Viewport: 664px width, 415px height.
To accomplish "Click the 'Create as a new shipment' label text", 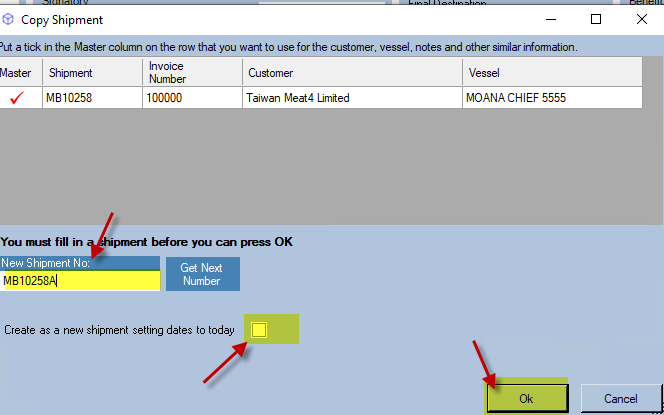I will click(119, 330).
